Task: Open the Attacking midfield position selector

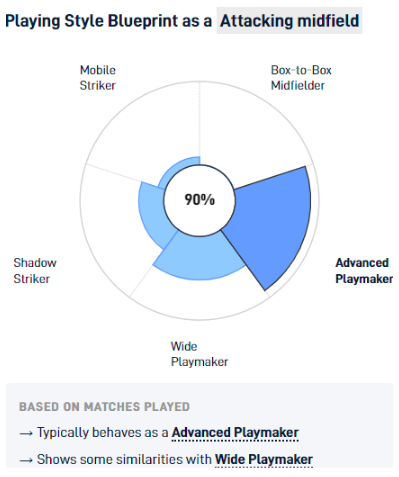Action: coord(289,21)
